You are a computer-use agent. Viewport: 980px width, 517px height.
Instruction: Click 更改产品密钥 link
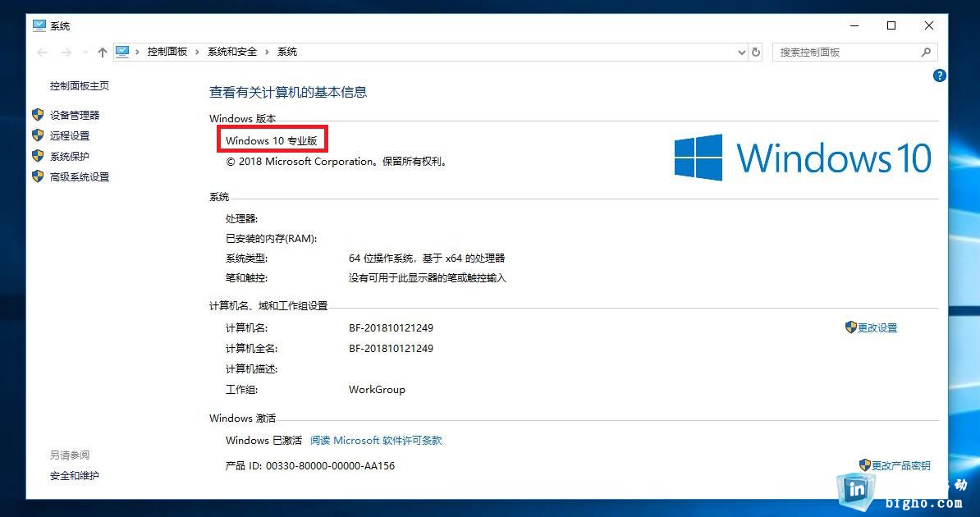(901, 466)
